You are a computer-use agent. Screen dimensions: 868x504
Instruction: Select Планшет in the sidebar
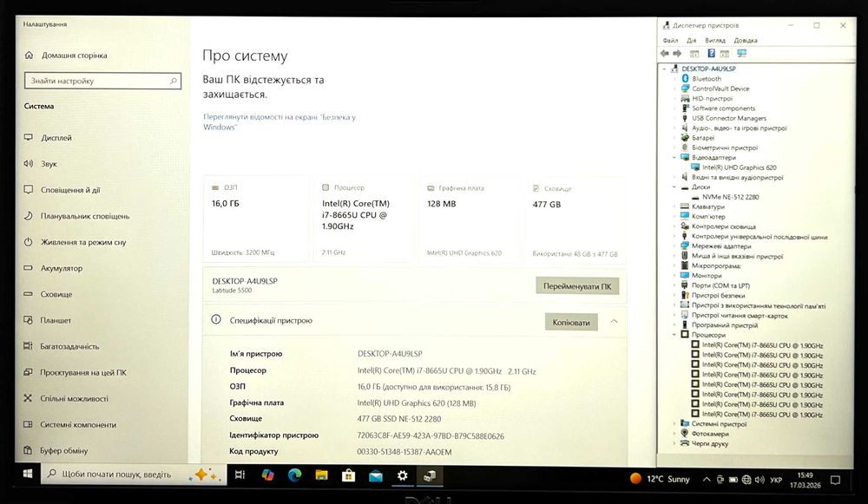(x=56, y=320)
